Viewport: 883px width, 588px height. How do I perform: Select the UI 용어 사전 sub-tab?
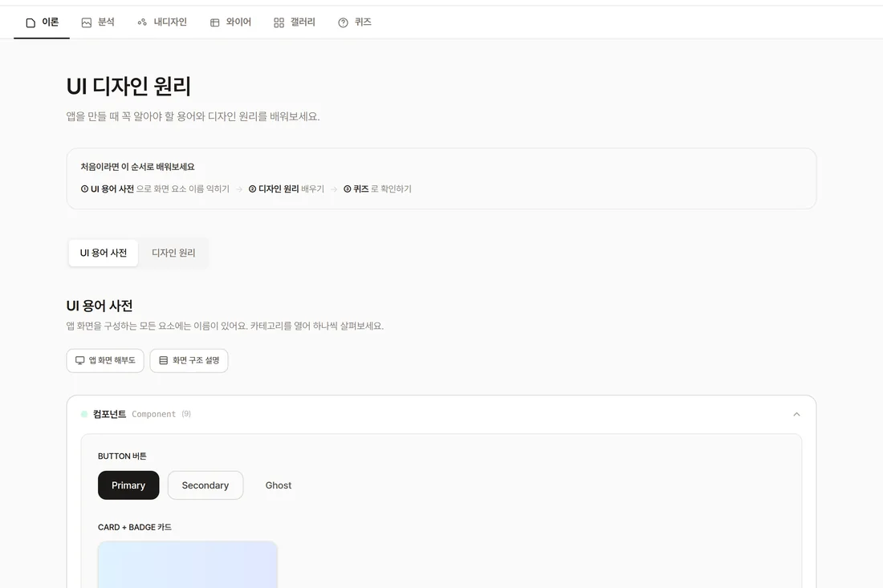click(104, 253)
